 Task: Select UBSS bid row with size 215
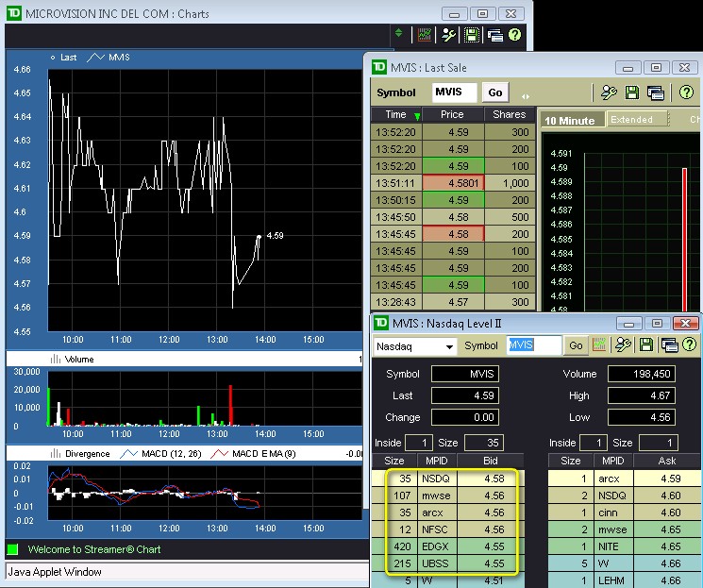447,563
